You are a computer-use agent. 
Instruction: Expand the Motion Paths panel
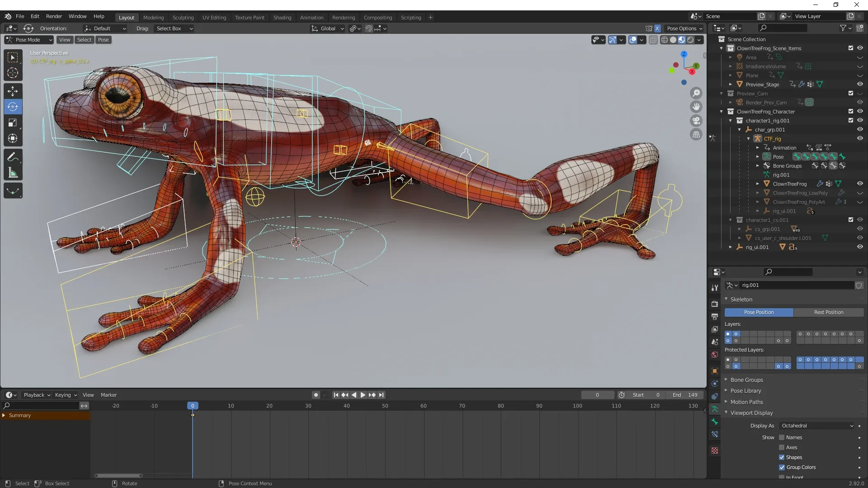pyautogui.click(x=747, y=402)
